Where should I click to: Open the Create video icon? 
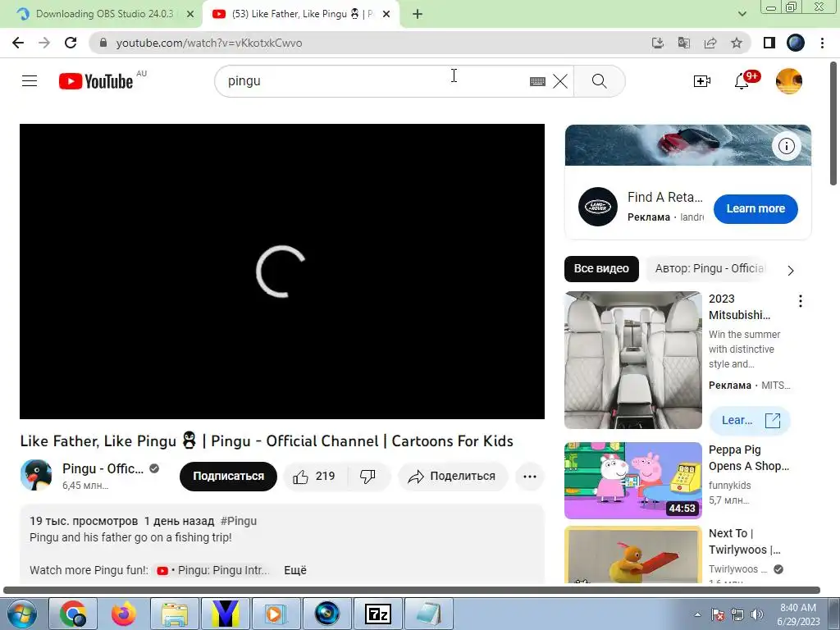pos(702,81)
